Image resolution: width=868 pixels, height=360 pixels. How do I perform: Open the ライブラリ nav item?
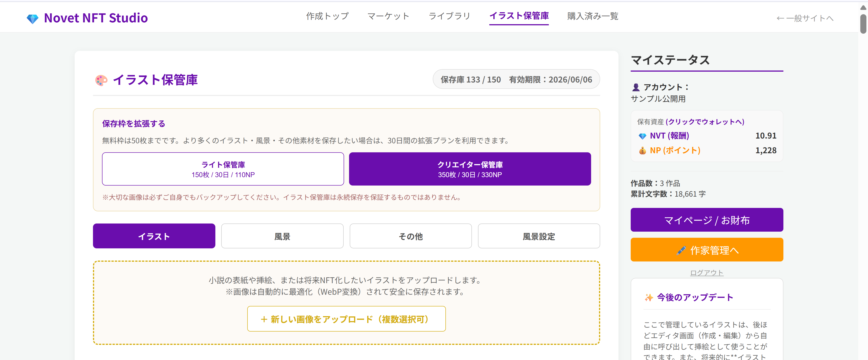tap(449, 16)
